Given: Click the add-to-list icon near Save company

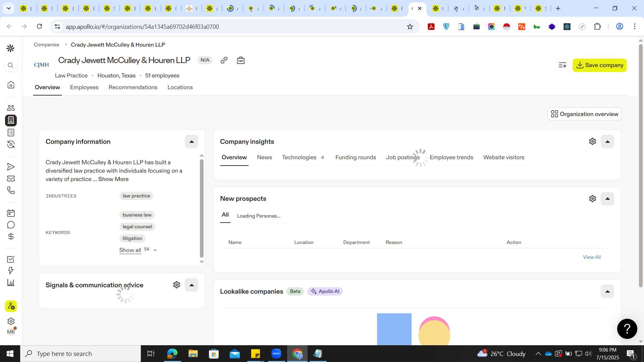Looking at the screenshot, I should pyautogui.click(x=562, y=65).
